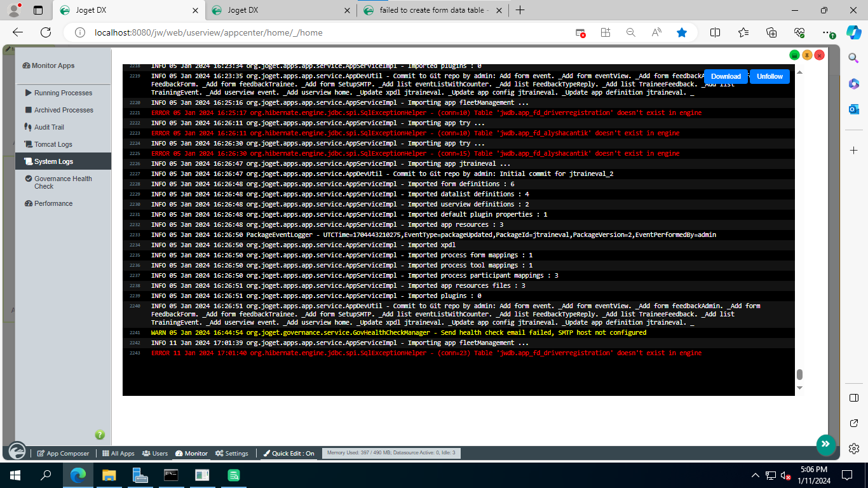
Task: Refresh the current page
Action: tap(46, 32)
